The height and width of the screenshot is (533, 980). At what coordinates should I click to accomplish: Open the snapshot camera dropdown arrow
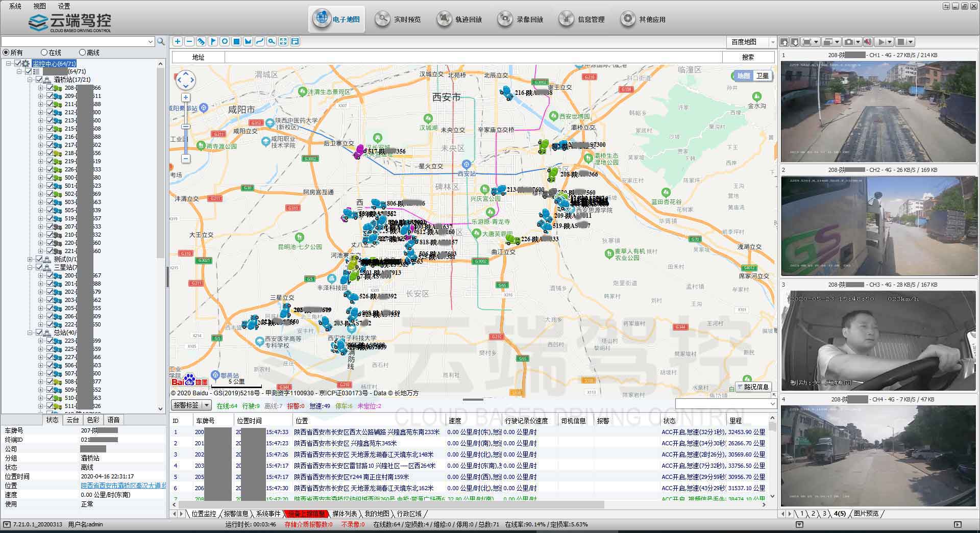point(857,42)
